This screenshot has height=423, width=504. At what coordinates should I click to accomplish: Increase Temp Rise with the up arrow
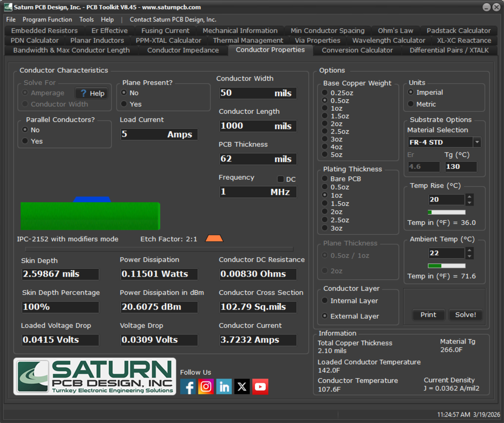point(470,197)
